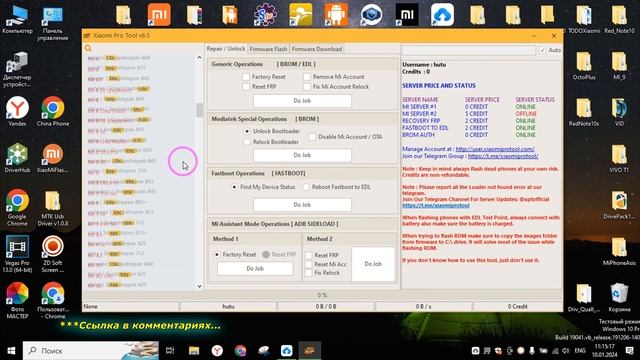640x360 pixels.
Task: Enable the Factory Reset checkbox in Generic Operations
Action: (x=246, y=77)
